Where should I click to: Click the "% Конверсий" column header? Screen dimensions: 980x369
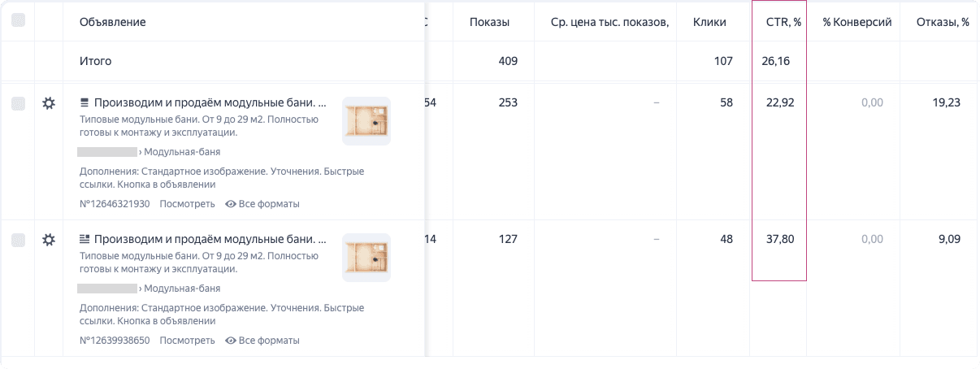click(x=856, y=22)
